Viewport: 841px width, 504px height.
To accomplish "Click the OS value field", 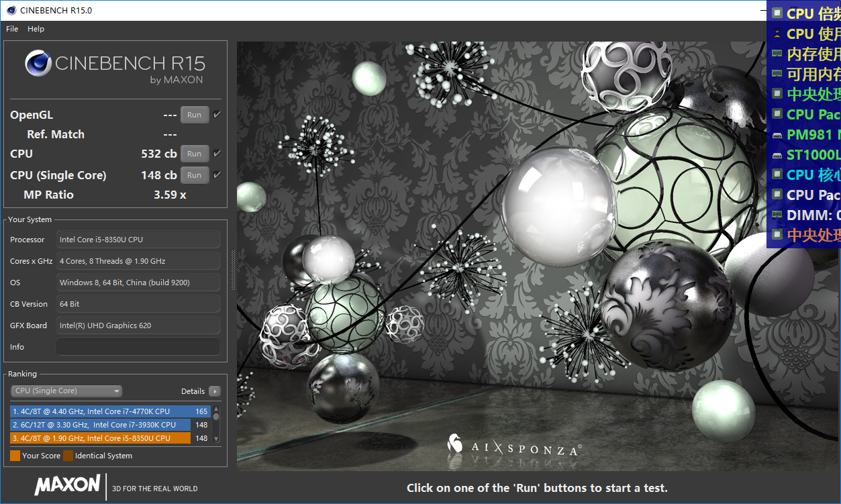I will (138, 283).
